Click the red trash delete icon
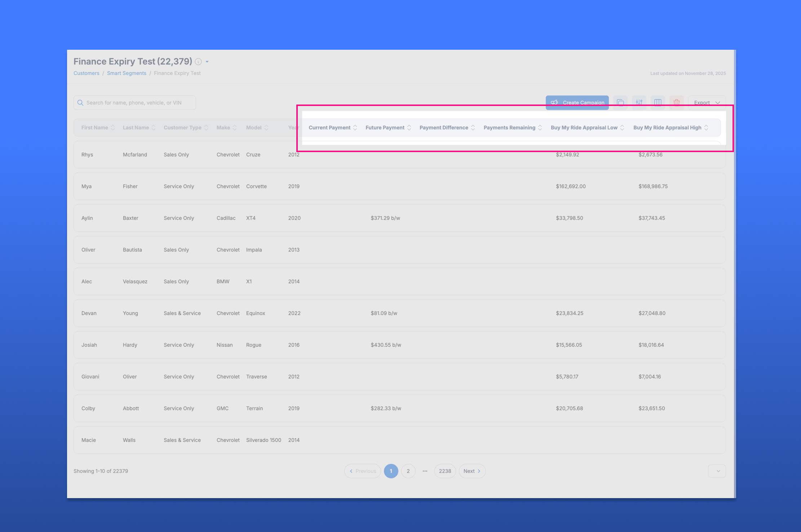 point(677,102)
